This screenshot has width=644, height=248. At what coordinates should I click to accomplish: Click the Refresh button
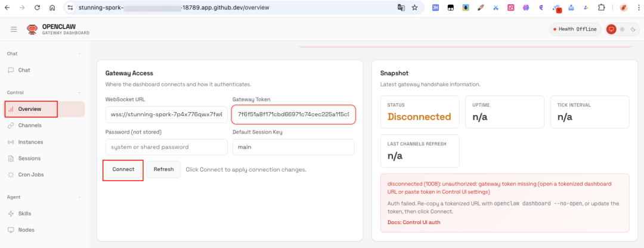click(x=163, y=169)
